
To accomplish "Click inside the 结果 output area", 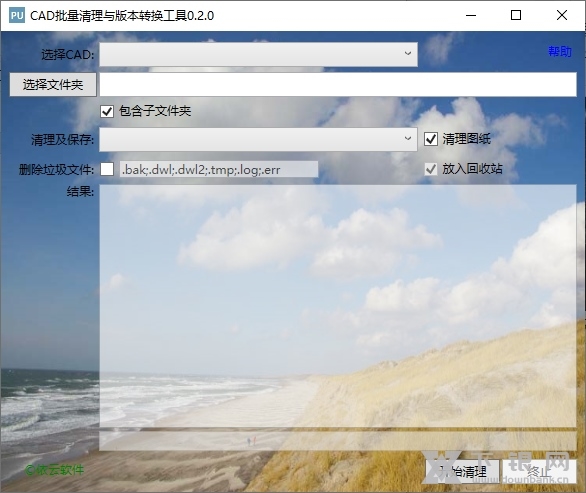I will pyautogui.click(x=338, y=306).
